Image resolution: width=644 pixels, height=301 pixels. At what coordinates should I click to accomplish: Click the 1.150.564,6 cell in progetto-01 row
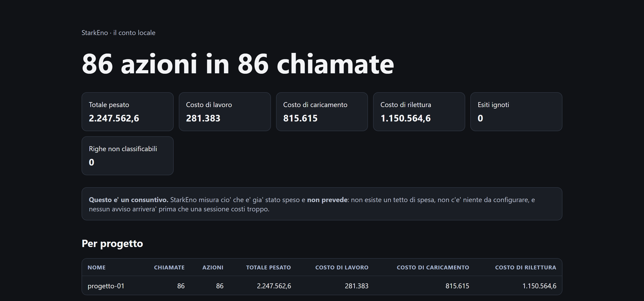[x=539, y=286]
